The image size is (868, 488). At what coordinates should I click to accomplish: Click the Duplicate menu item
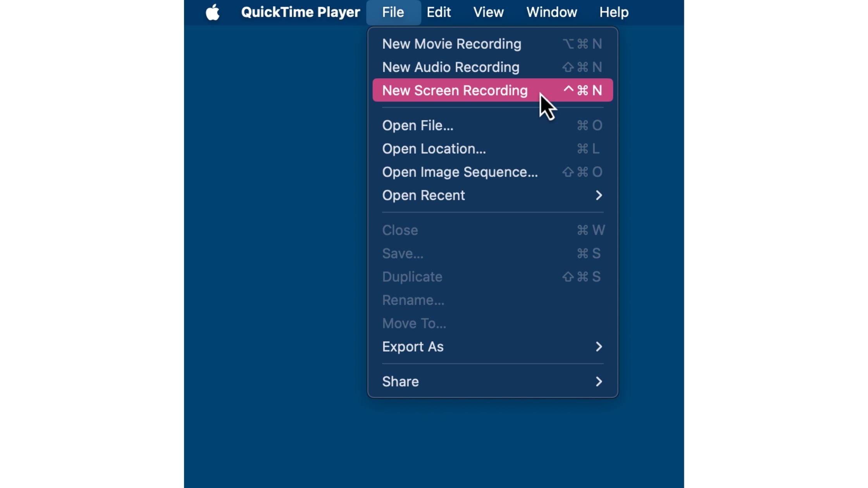pyautogui.click(x=412, y=276)
